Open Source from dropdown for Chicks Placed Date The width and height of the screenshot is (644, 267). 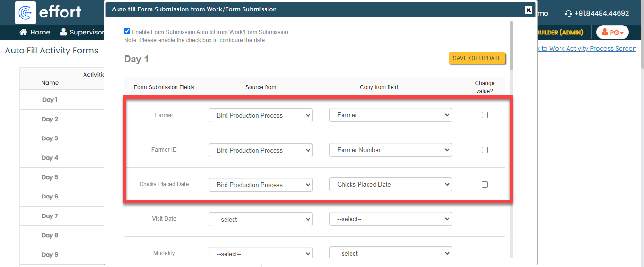pyautogui.click(x=260, y=185)
